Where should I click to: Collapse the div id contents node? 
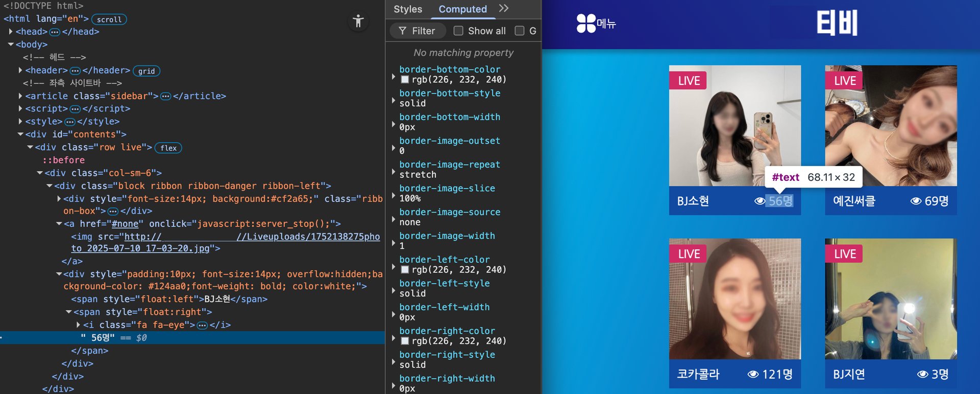(20, 134)
